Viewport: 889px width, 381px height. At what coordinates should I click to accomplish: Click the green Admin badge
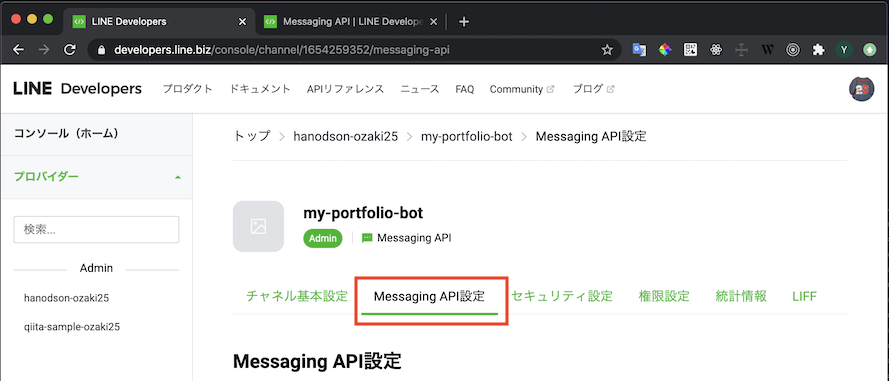pyautogui.click(x=323, y=238)
